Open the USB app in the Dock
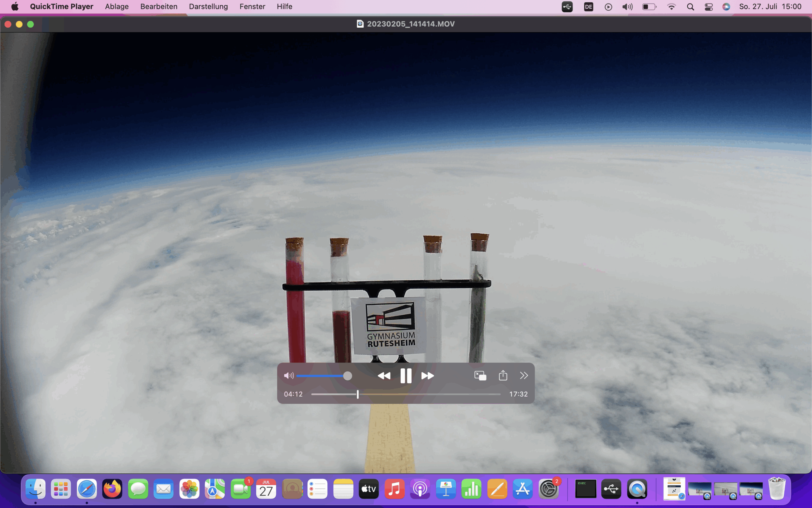This screenshot has width=812, height=508. click(611, 489)
